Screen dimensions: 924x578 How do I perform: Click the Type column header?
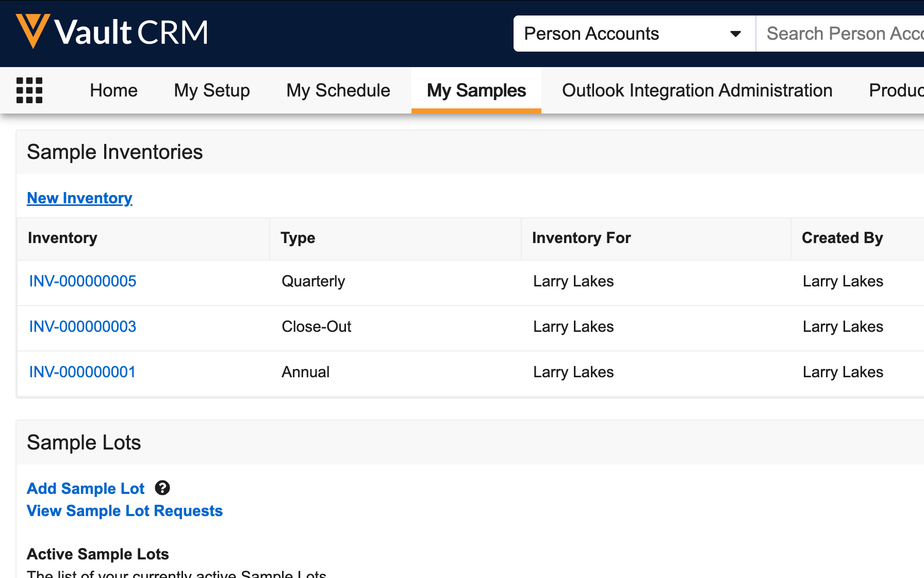[298, 238]
